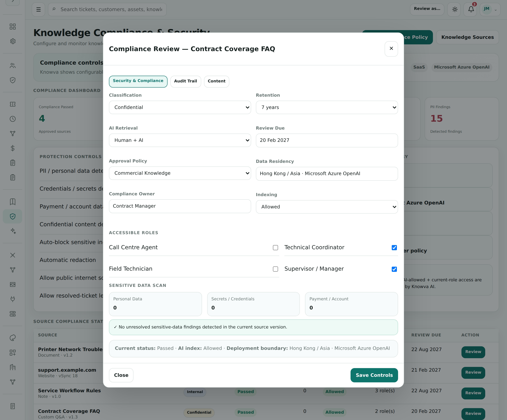Open the ticket icon in sidebar
Screen dimensions: 507x420
point(12,104)
